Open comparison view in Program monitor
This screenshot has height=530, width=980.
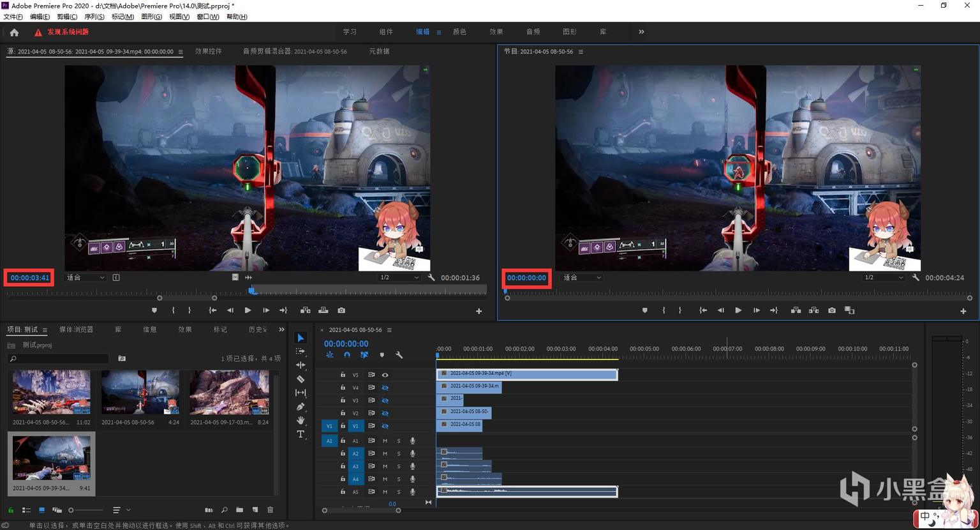tap(849, 310)
